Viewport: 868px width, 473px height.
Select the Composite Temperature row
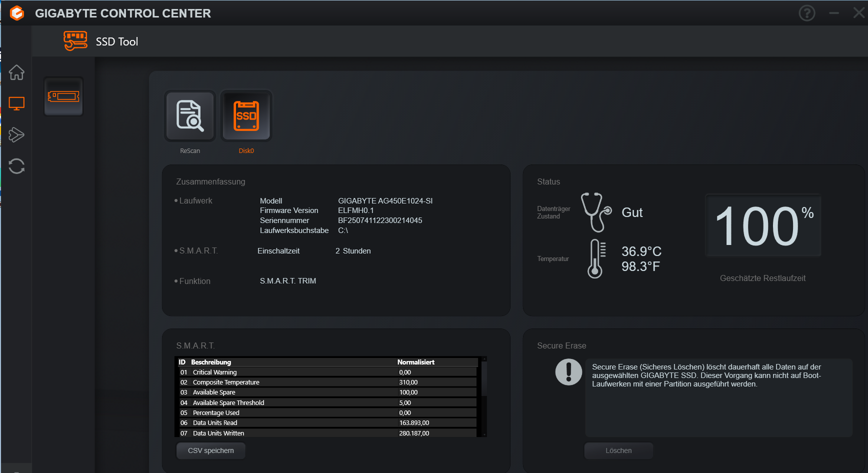327,382
